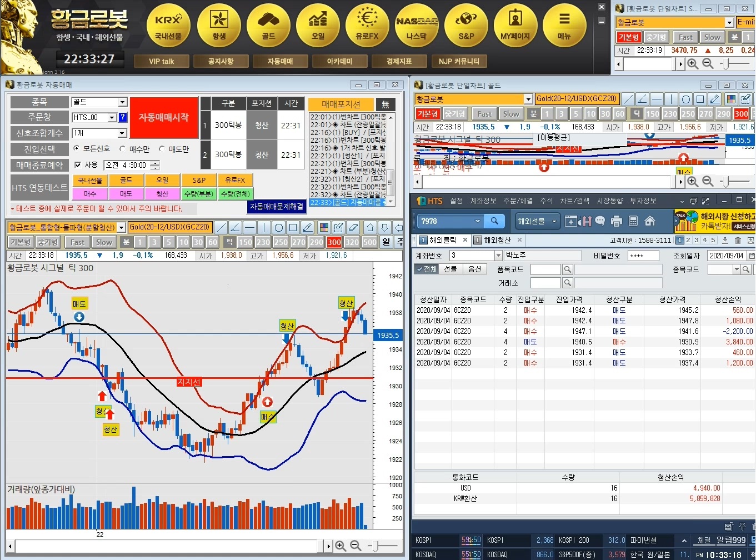The height and width of the screenshot is (560, 756).
Task: Click pink 청산 HTS test button
Action: [x=162, y=194]
